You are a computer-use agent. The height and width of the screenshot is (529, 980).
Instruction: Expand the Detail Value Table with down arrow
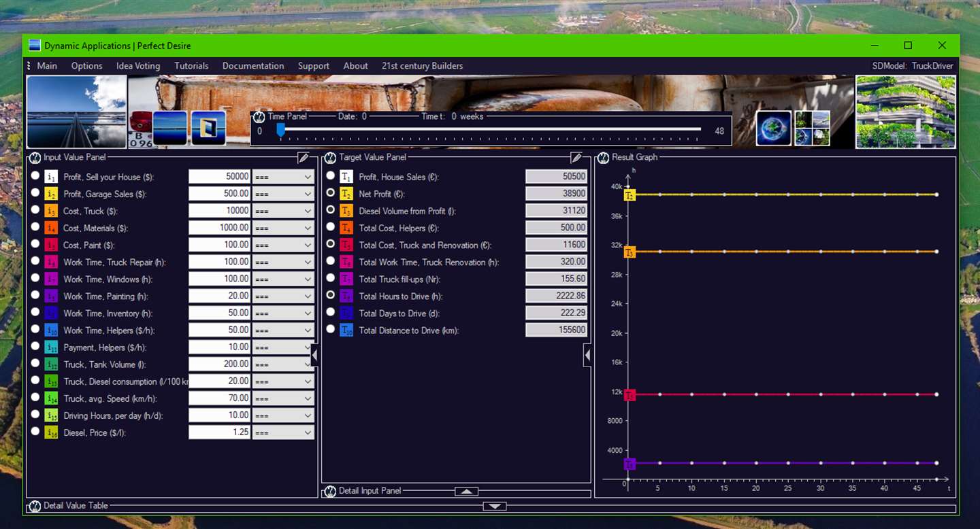pos(495,507)
